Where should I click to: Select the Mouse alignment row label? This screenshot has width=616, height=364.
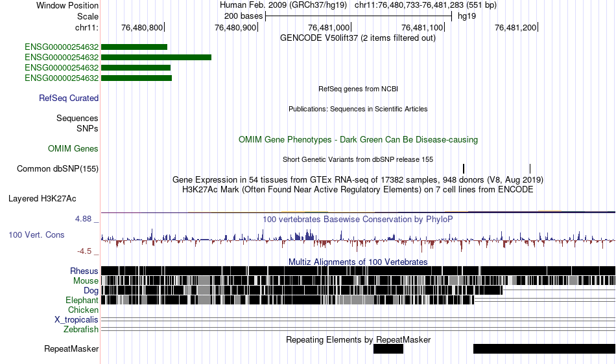point(86,281)
